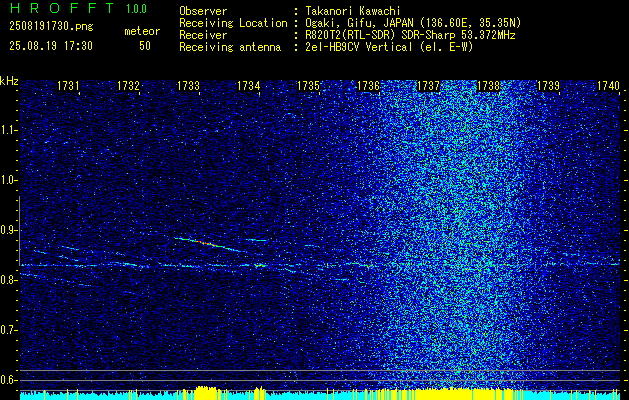Click the 1.0 kHz axis label

coord(8,181)
